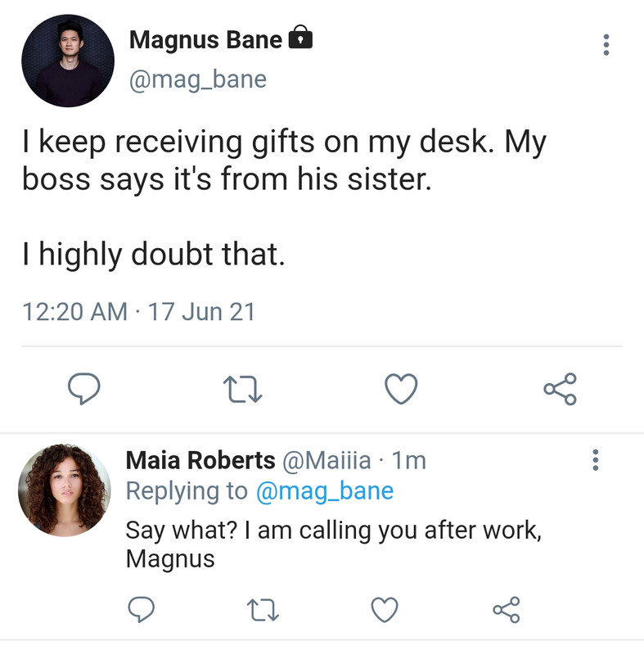Share Maia Roberts' reply
This screenshot has width=644, height=655.
click(506, 609)
